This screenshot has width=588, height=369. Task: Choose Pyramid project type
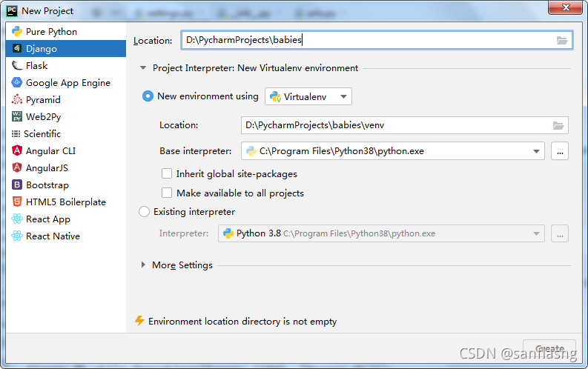pyautogui.click(x=66, y=99)
